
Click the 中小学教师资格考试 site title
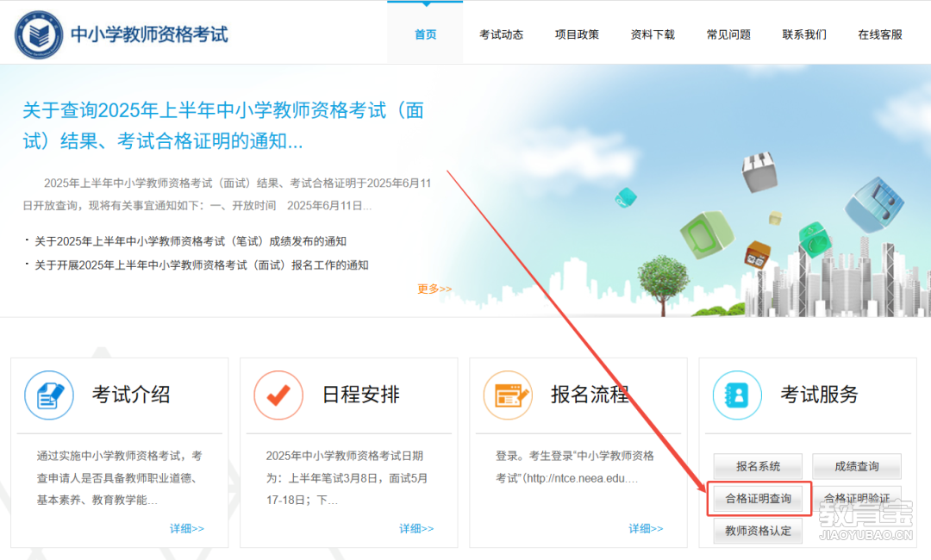point(149,34)
